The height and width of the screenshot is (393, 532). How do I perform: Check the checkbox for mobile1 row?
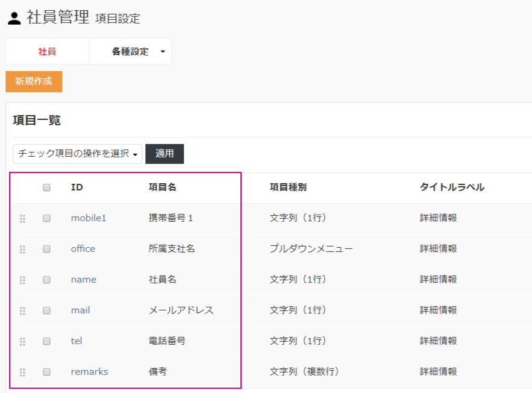(x=46, y=218)
